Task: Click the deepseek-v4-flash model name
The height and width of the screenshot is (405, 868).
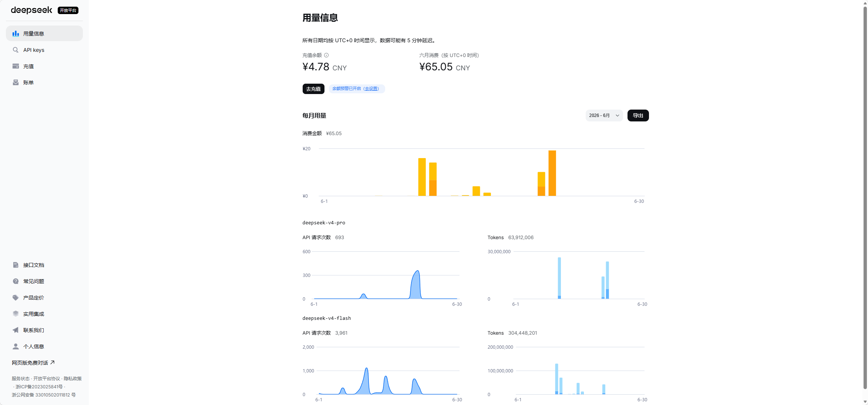Action: (327, 318)
